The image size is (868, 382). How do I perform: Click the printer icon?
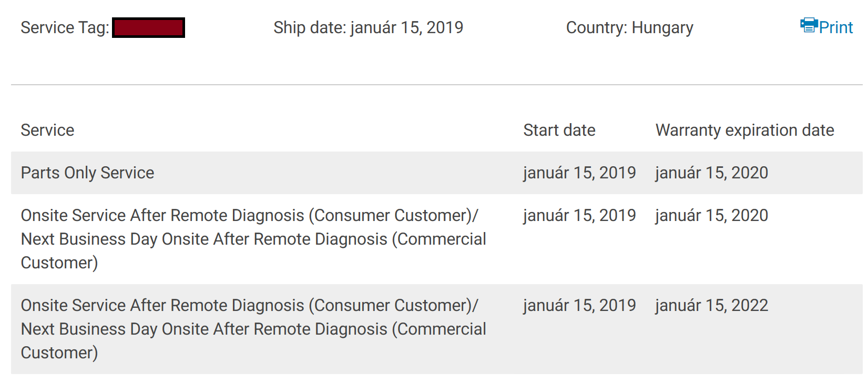click(809, 25)
